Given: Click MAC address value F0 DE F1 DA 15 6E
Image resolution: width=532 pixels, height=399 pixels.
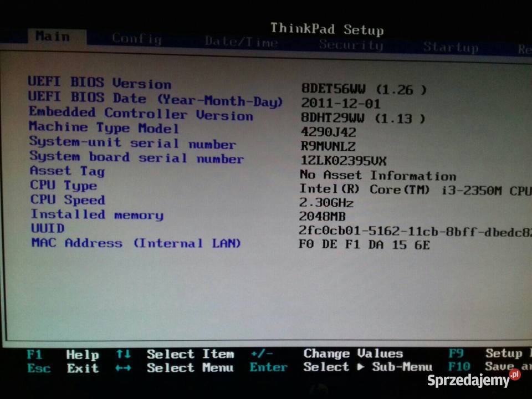Looking at the screenshot, I should [x=364, y=244].
